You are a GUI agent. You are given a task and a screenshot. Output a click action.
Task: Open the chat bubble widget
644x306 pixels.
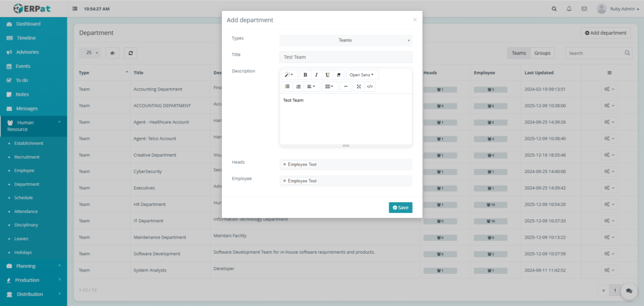pos(629,291)
